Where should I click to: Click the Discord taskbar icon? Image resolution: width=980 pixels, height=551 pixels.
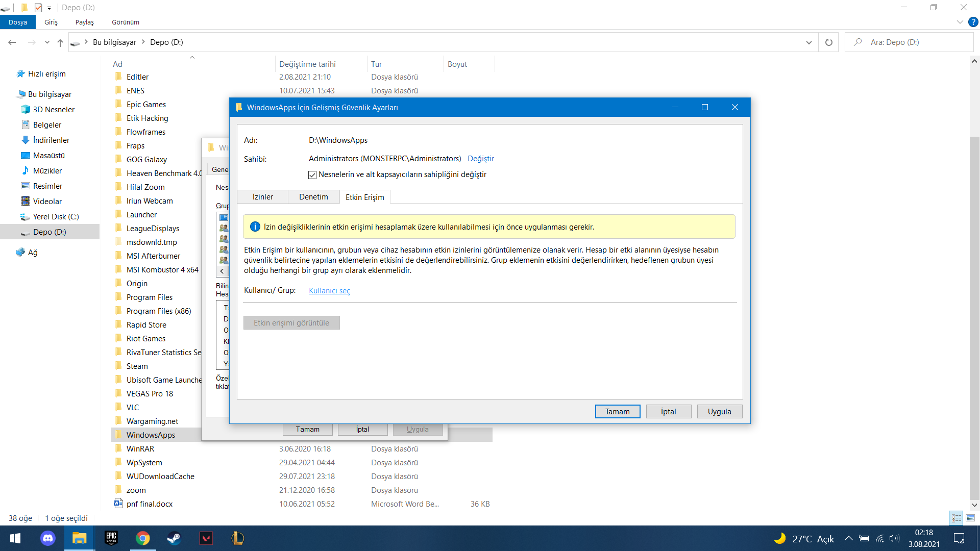[48, 538]
